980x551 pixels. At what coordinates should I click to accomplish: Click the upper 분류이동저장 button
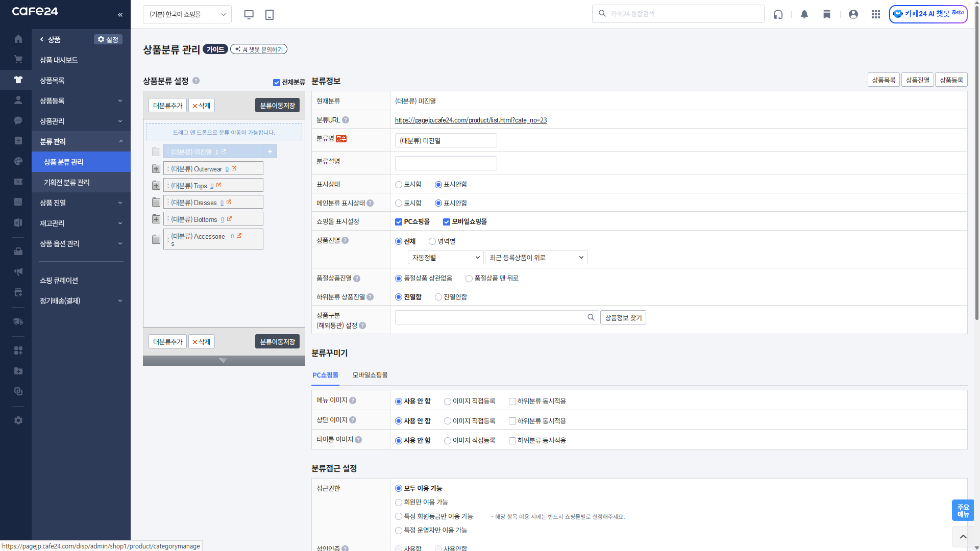[277, 106]
